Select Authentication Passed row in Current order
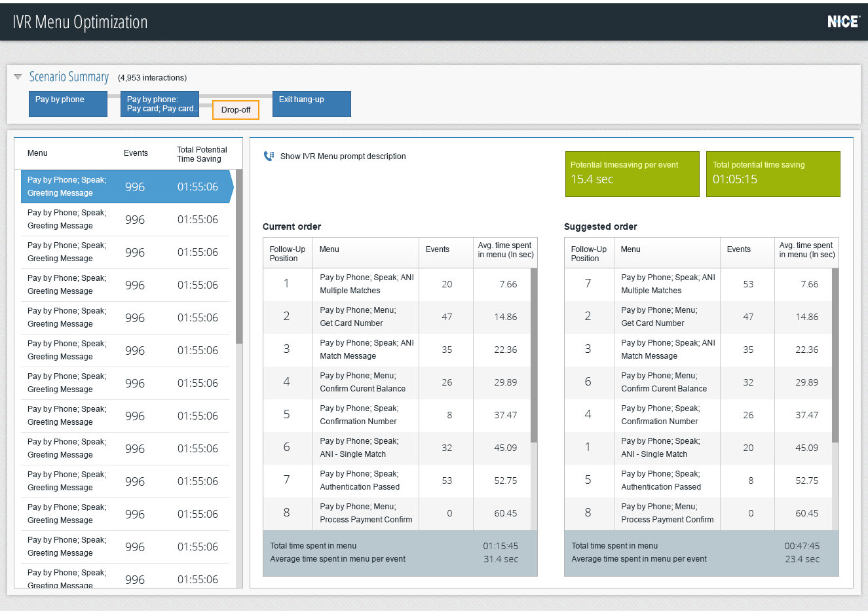 pyautogui.click(x=397, y=481)
